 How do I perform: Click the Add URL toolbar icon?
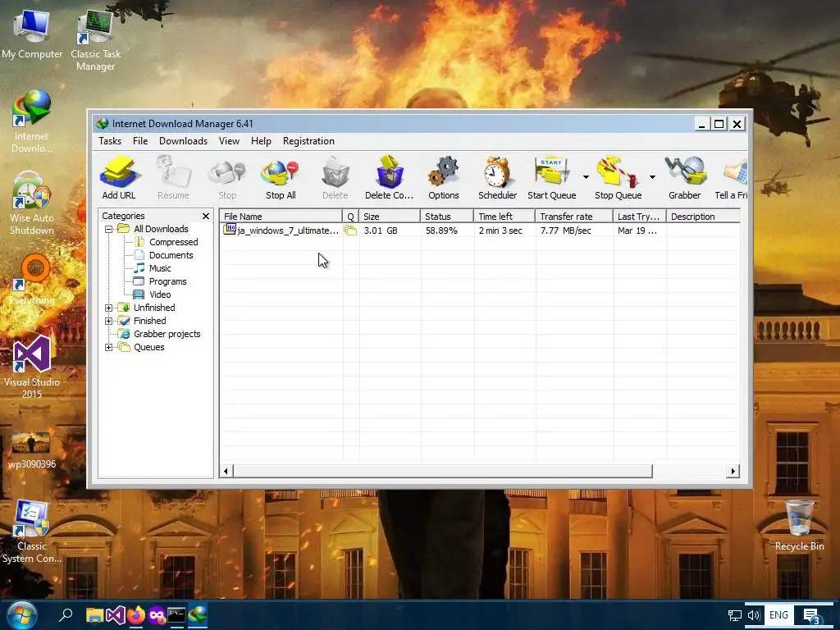tap(119, 178)
